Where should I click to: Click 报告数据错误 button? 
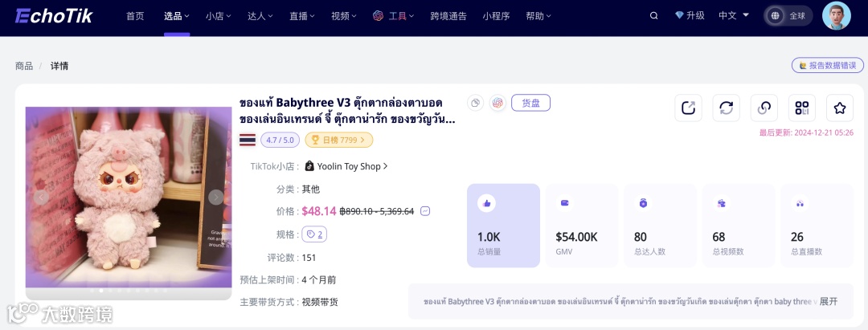(x=828, y=65)
